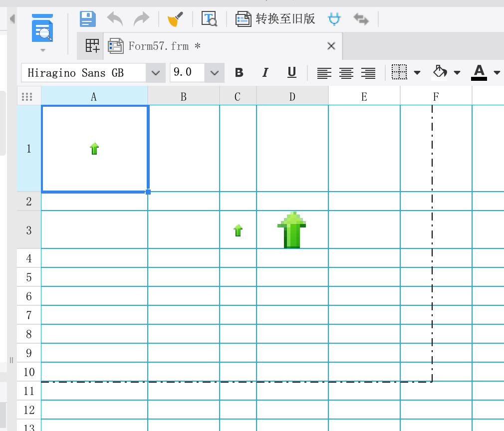Open the Hiragino Sans GB font dropdown
The width and height of the screenshot is (504, 431).
click(156, 73)
